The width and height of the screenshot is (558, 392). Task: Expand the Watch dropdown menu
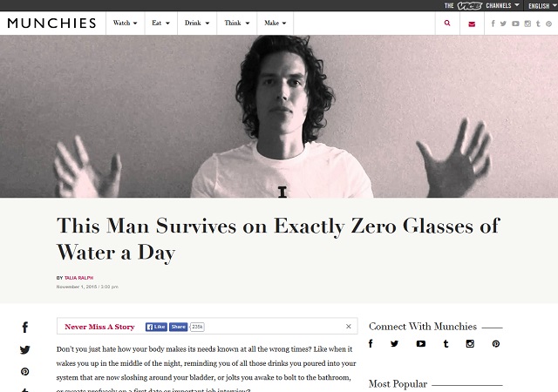coord(126,23)
